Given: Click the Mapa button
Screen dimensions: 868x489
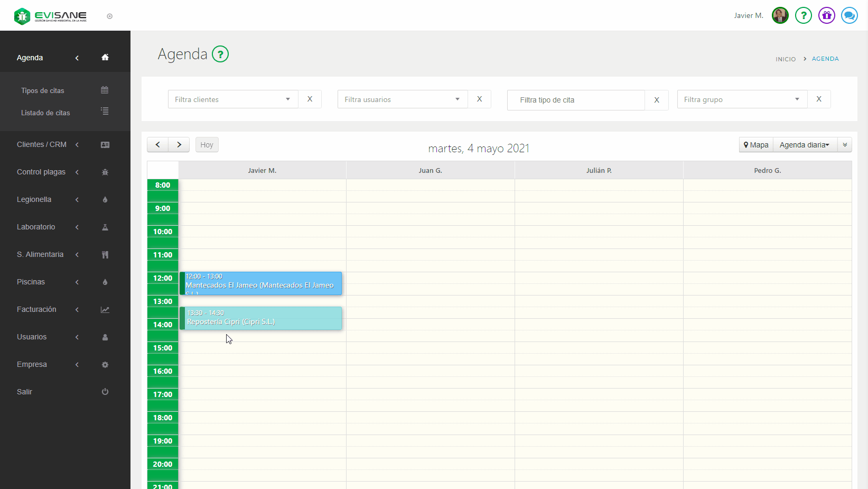Looking at the screenshot, I should 756,145.
